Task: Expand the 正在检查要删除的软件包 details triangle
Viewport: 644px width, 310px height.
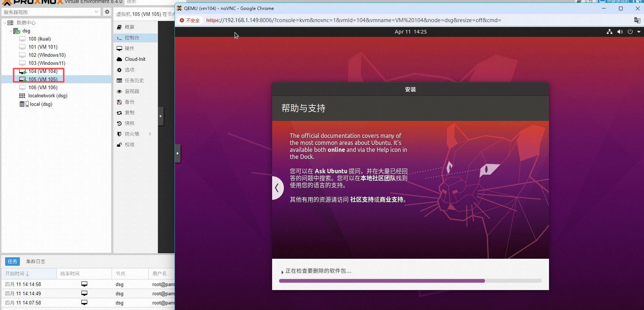Action: click(282, 272)
